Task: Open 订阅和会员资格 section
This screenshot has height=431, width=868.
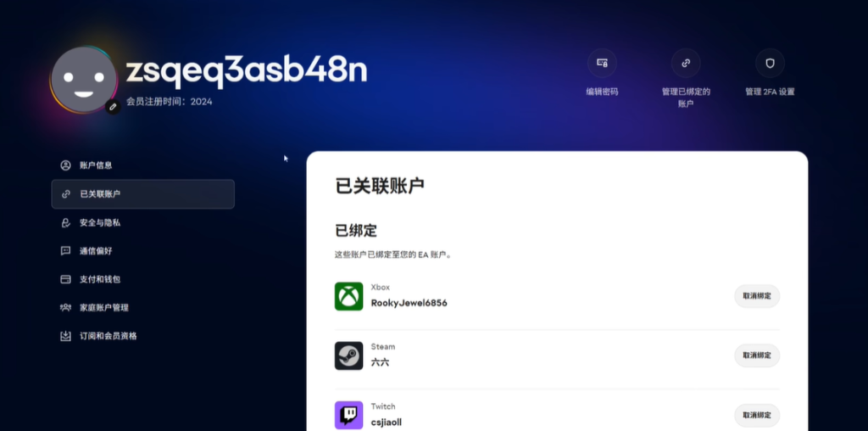Action: [x=108, y=336]
